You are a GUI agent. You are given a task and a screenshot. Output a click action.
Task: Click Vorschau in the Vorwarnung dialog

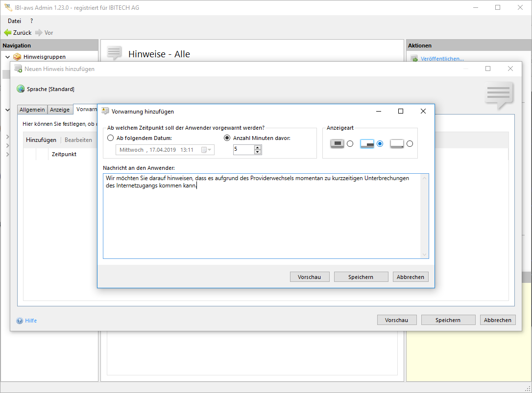coord(309,277)
